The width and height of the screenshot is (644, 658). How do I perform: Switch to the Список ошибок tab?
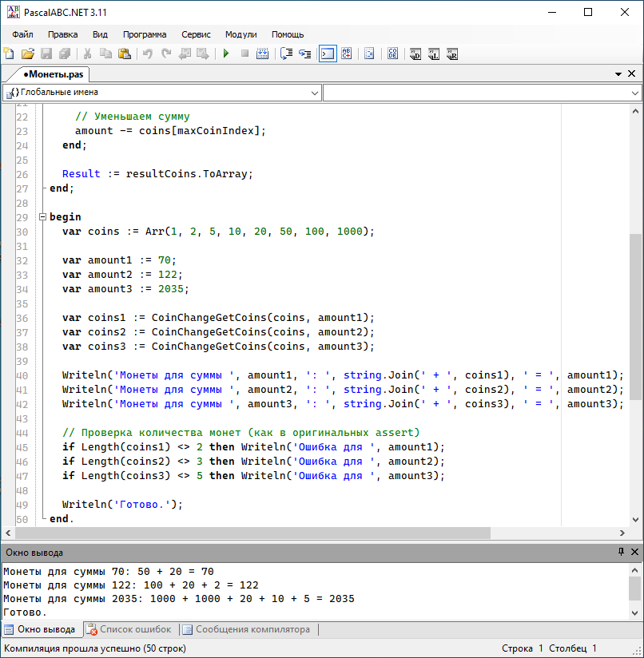click(x=129, y=629)
